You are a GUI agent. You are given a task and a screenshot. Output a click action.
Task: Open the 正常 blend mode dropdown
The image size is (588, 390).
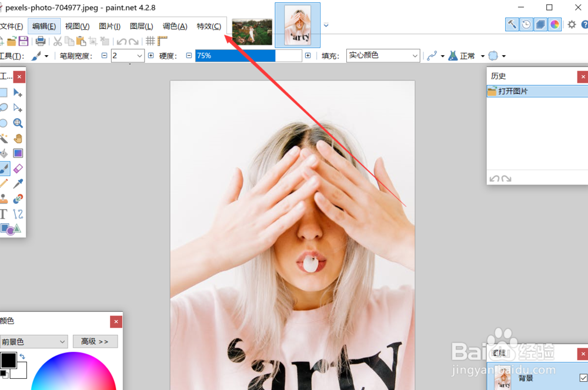pos(483,56)
